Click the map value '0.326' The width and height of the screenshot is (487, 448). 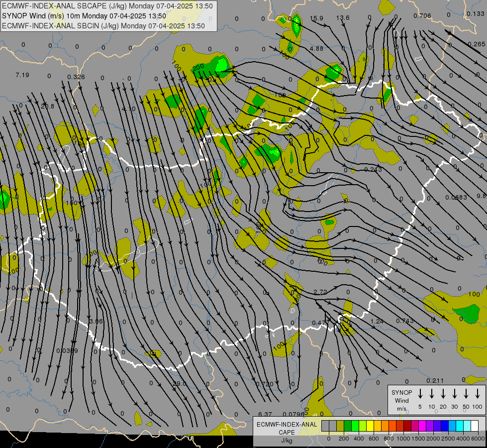click(76, 77)
